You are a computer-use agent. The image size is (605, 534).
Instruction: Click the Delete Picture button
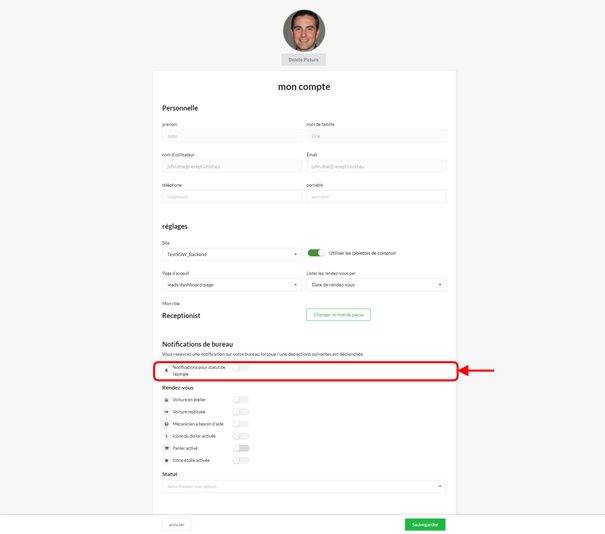tap(303, 60)
